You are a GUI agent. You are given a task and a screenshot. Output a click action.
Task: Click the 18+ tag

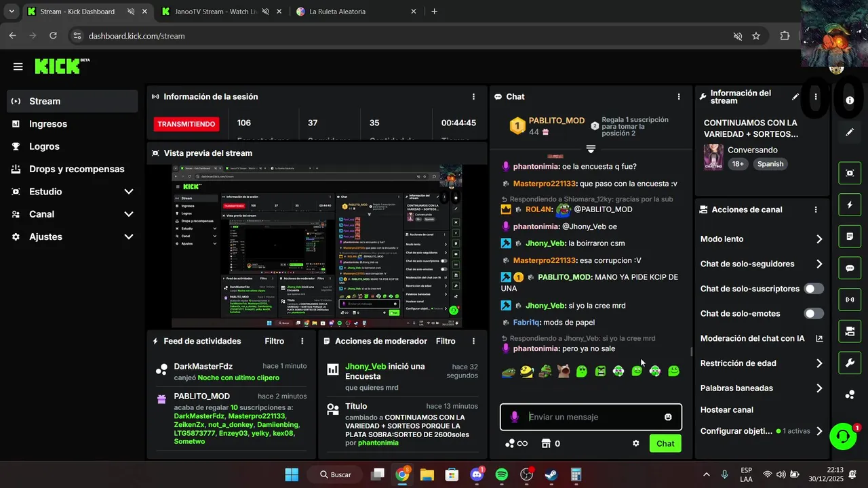[738, 164]
